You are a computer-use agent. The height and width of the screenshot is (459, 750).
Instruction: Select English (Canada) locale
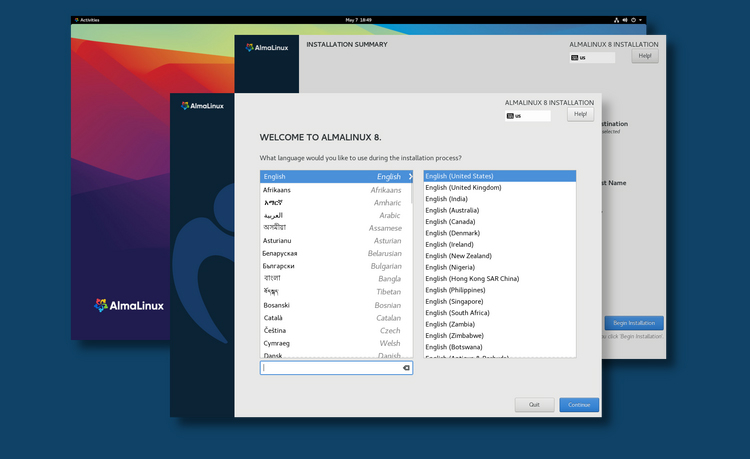point(448,221)
